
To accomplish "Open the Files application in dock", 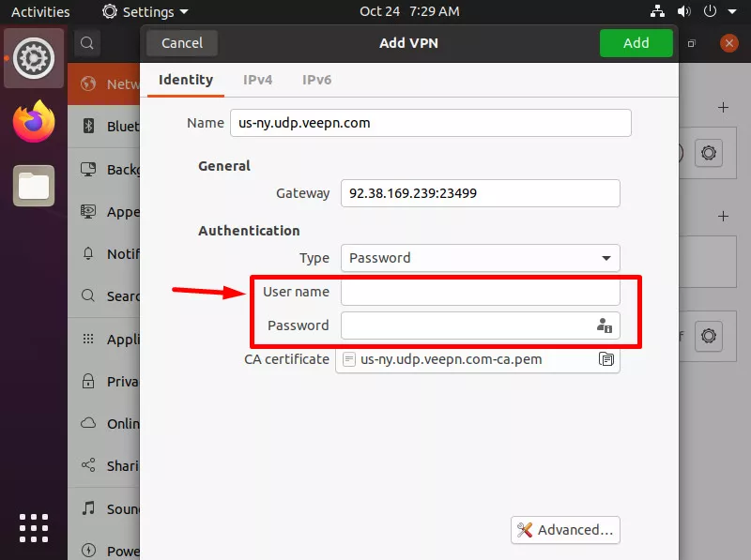I will pos(34,186).
